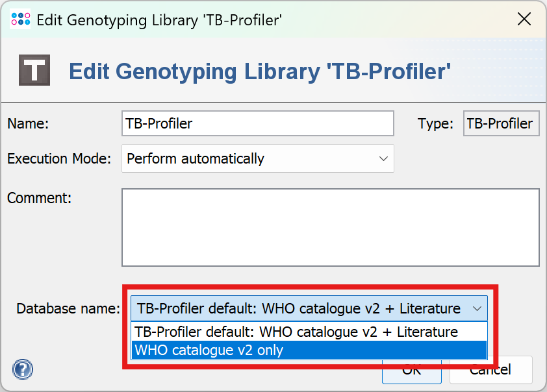Close the Edit Genotyping Library dialog
Screen dimensions: 547x392
click(x=524, y=19)
